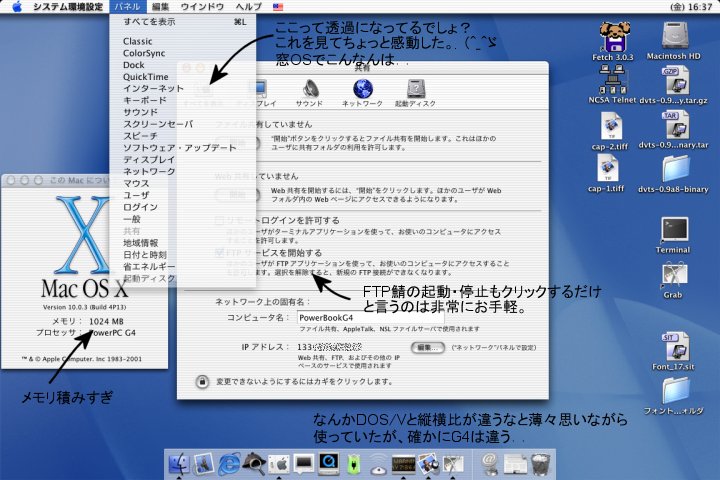Open Finder from the Dock

179,464
